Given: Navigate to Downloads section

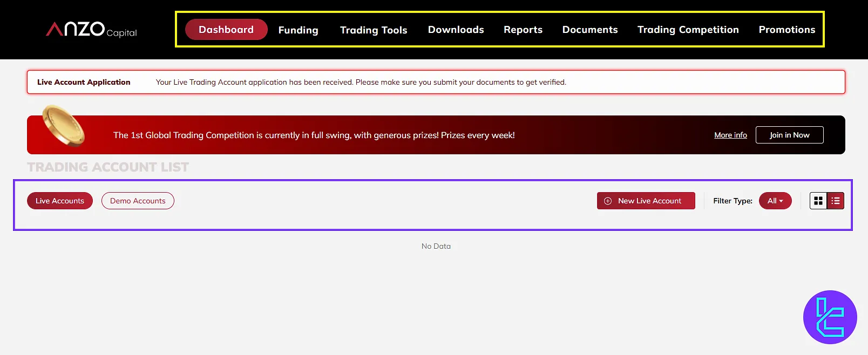Looking at the screenshot, I should tap(456, 30).
